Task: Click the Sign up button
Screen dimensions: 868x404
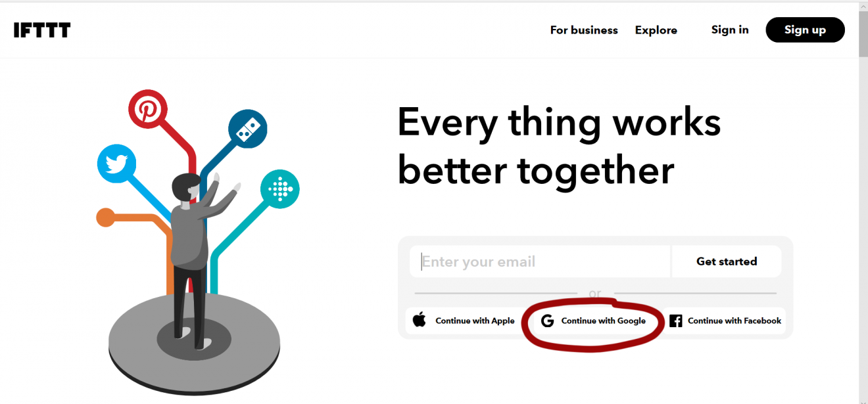Action: coord(805,30)
